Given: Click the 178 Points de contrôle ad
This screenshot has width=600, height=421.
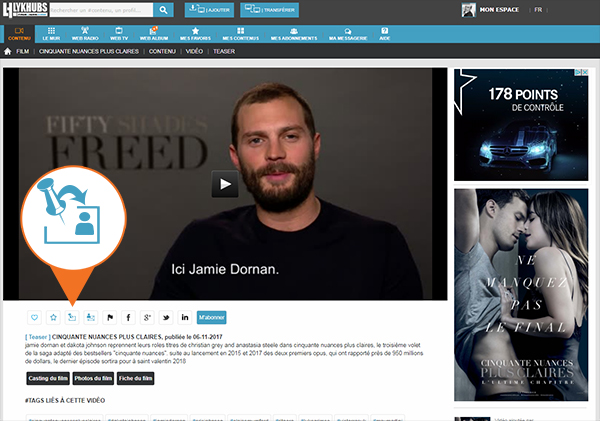Looking at the screenshot, I should [x=521, y=125].
